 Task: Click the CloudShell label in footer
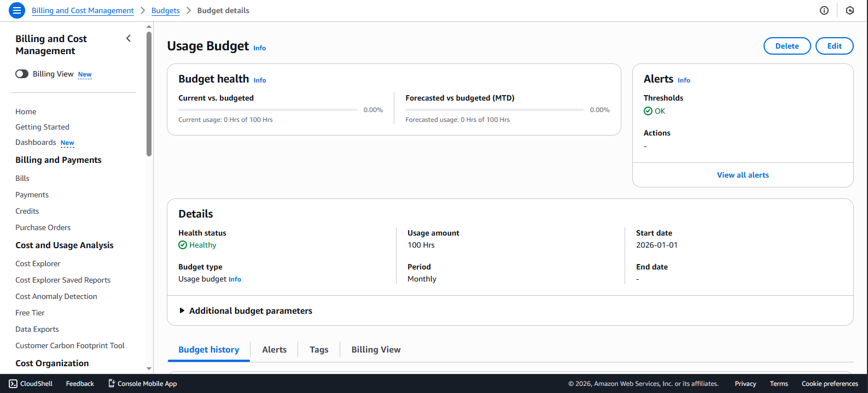point(36,384)
